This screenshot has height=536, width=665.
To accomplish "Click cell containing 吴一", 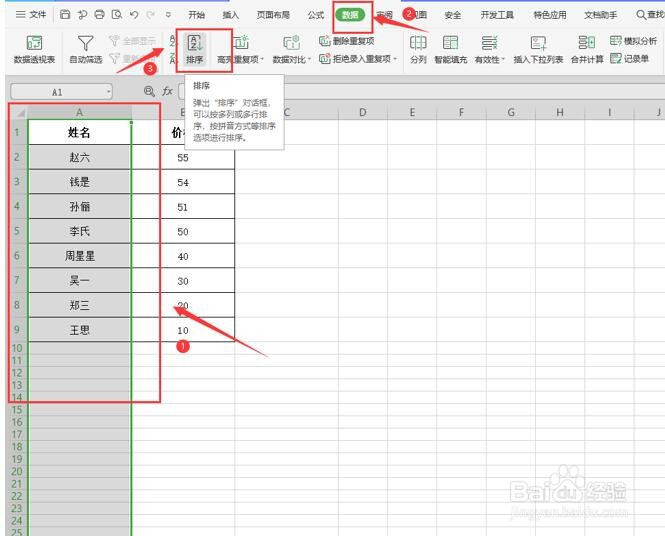I will point(80,280).
